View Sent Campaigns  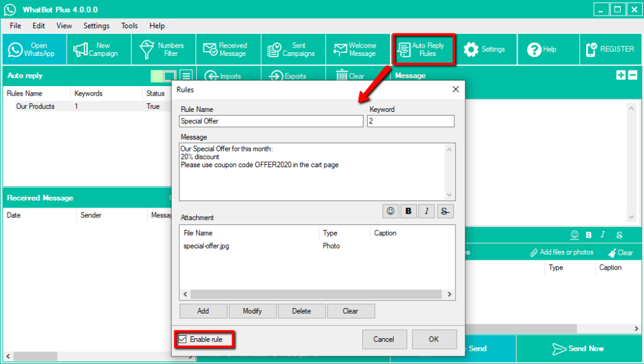pyautogui.click(x=292, y=50)
